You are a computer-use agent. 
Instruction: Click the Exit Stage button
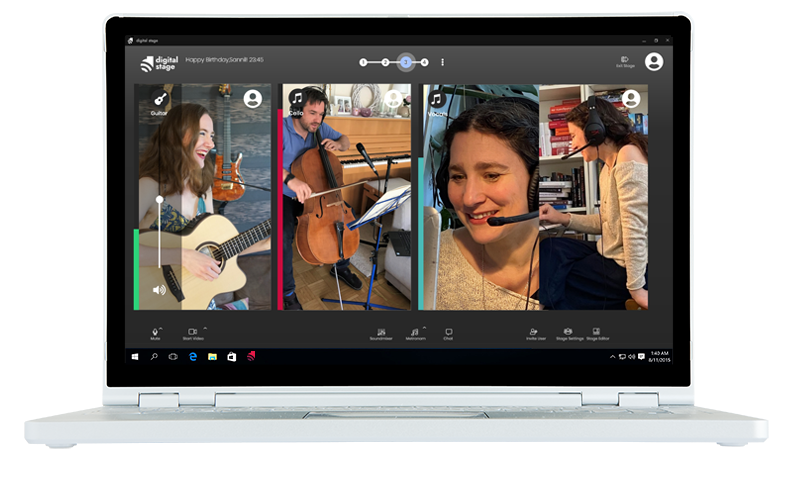click(x=625, y=62)
